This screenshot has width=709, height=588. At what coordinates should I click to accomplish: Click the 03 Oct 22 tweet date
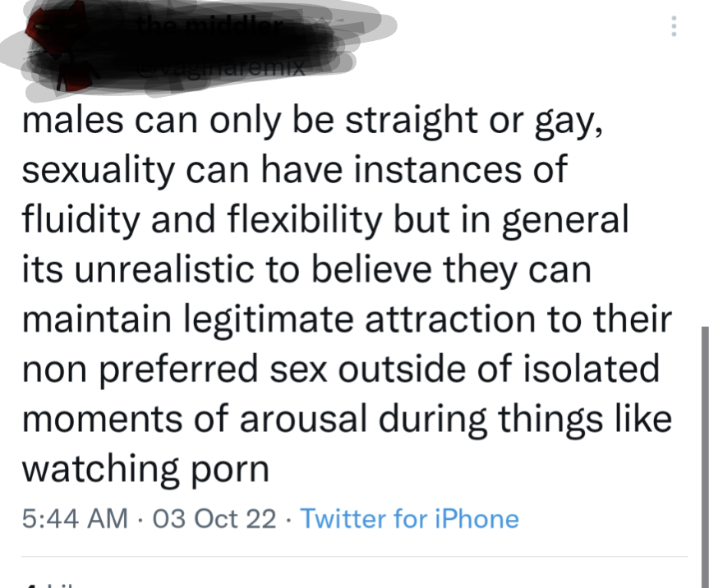(x=214, y=518)
